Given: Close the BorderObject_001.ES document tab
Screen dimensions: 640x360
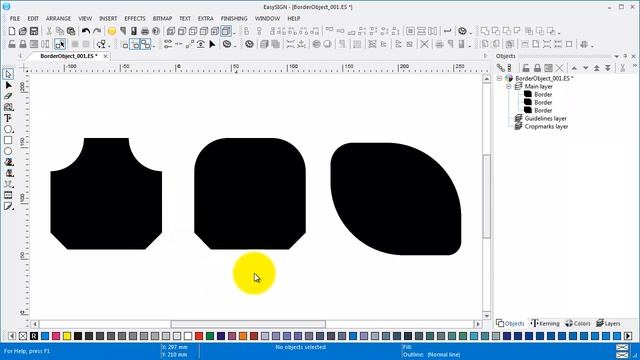Looking at the screenshot, I should (106, 56).
